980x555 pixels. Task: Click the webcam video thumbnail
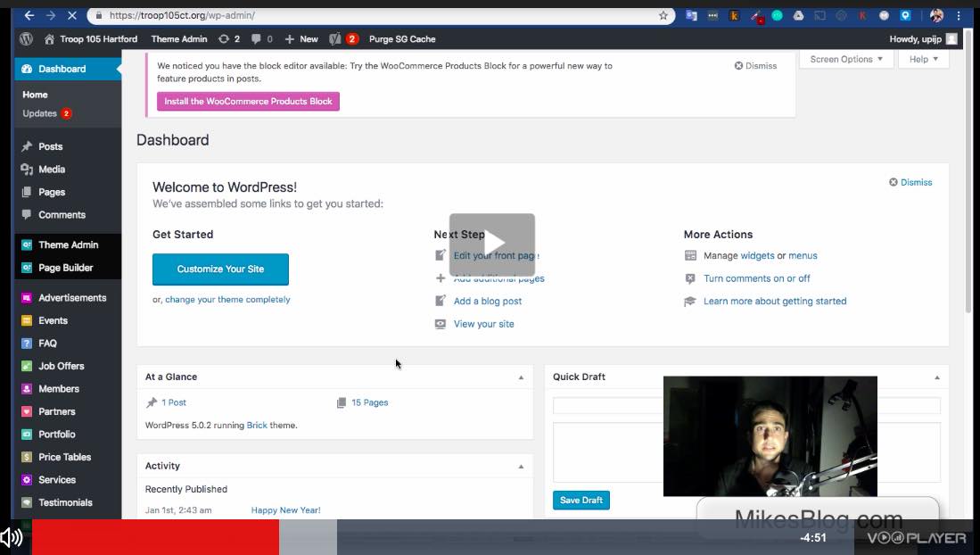tap(770, 436)
